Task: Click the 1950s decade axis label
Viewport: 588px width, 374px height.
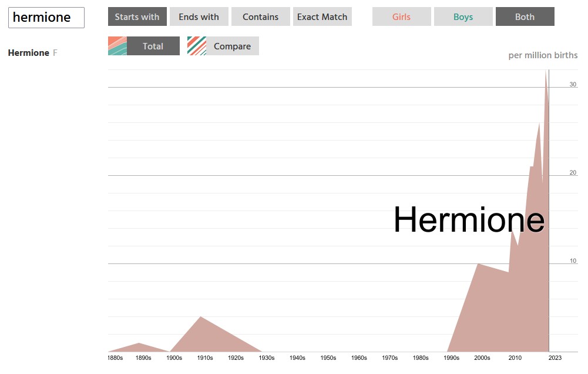Action: tap(328, 358)
